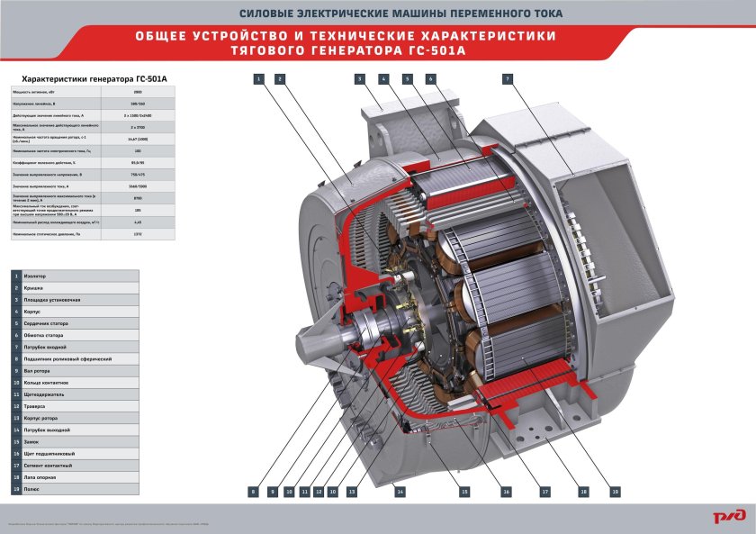
Task: Click callout marker 19 below the generator drawing
Action: pos(615,492)
